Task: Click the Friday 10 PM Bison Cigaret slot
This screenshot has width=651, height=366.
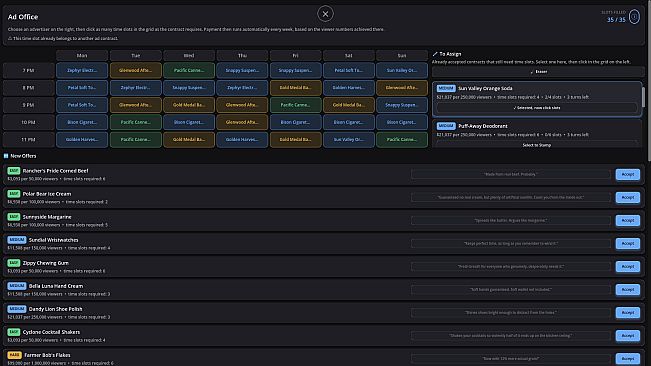Action: click(295, 122)
